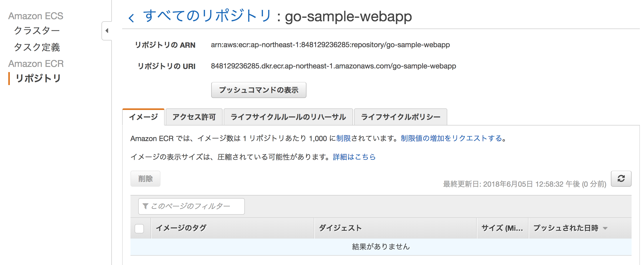Screen dimensions: 644x265
Task: Open the イメージ tab
Action: pos(143,117)
